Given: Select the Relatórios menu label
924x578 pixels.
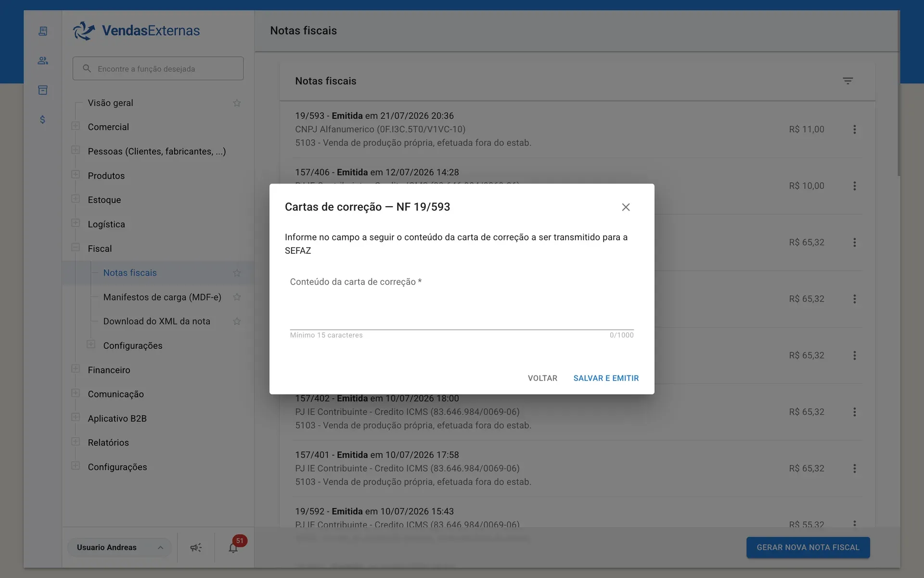Looking at the screenshot, I should pos(108,443).
